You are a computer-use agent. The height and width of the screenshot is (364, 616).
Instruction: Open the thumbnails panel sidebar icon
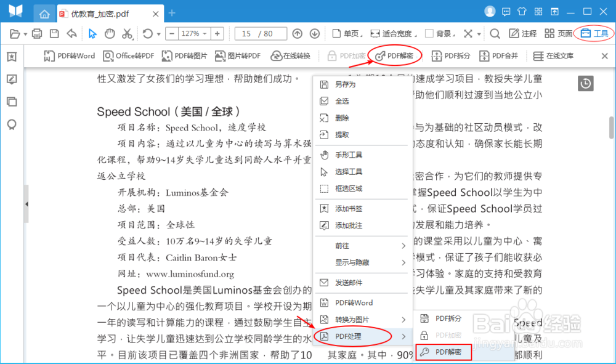(x=12, y=102)
